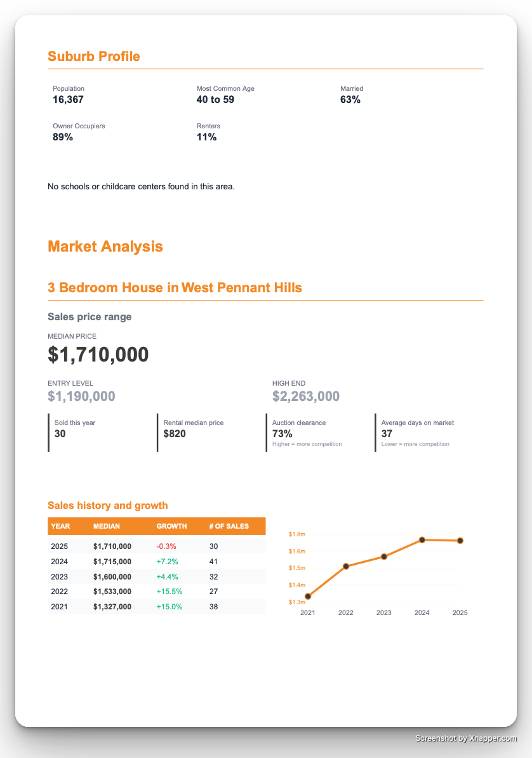Select the 2025 row in sales history table

click(x=156, y=546)
